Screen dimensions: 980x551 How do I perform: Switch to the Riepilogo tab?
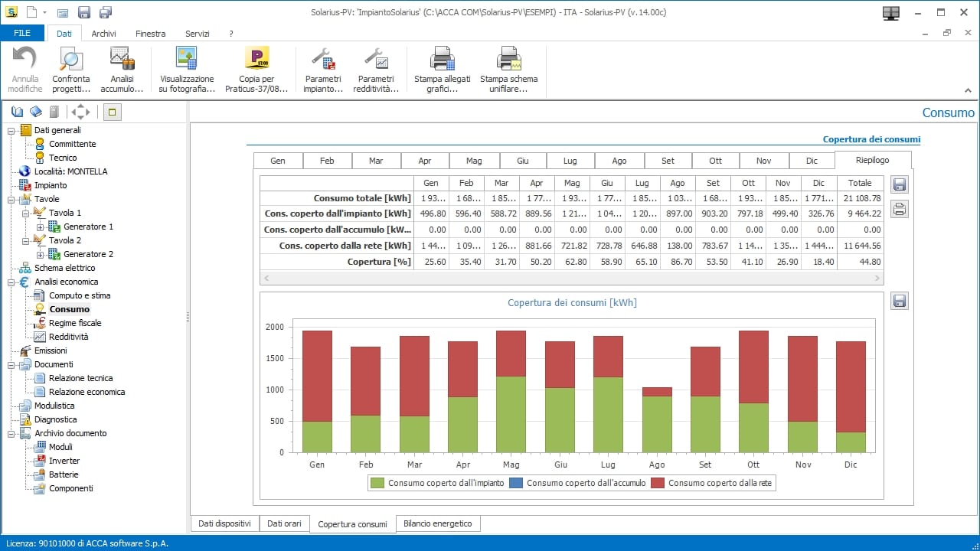coord(872,160)
